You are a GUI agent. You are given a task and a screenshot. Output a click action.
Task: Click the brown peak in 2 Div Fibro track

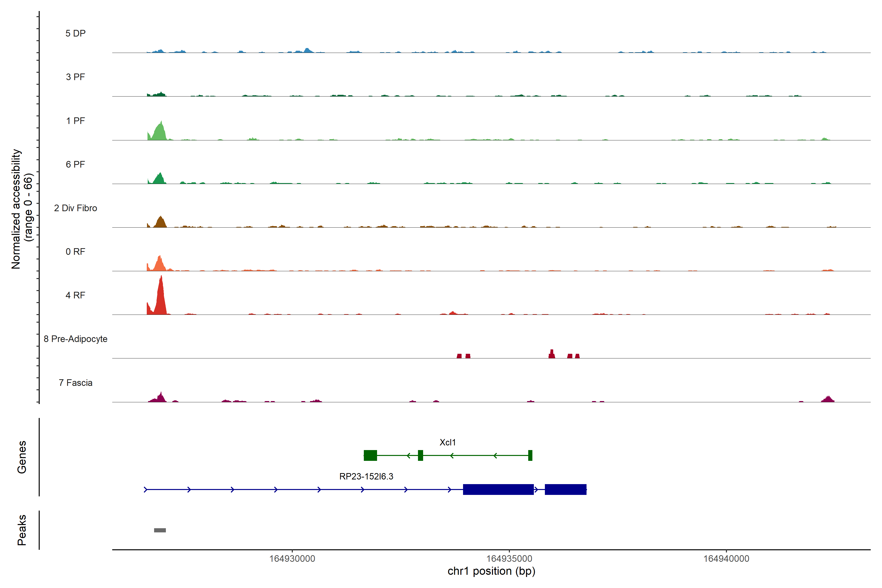[160, 222]
